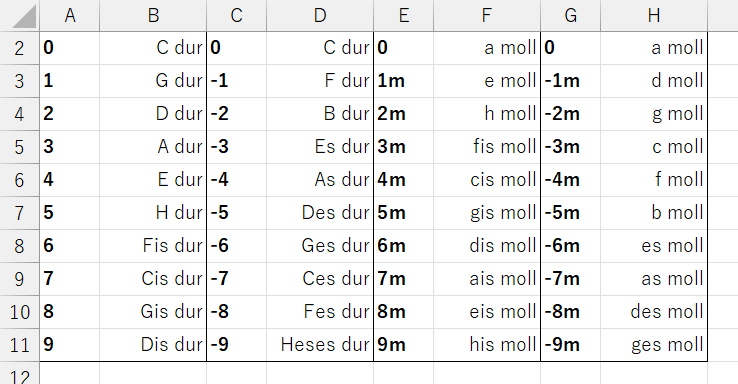Click cell containing Des dur
Image resolution: width=738 pixels, height=384 pixels.
coord(320,213)
